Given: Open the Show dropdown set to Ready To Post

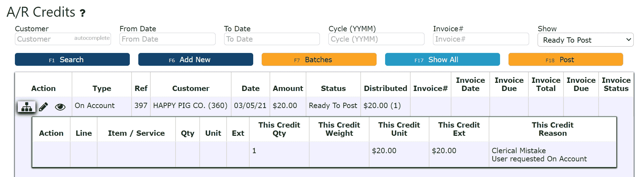Looking at the screenshot, I should (585, 40).
